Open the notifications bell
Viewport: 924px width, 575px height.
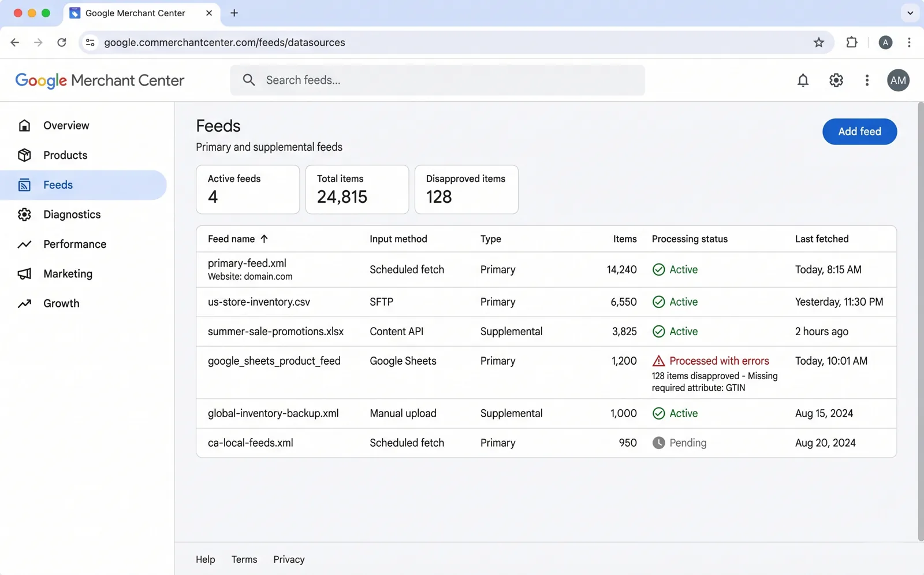pyautogui.click(x=803, y=80)
